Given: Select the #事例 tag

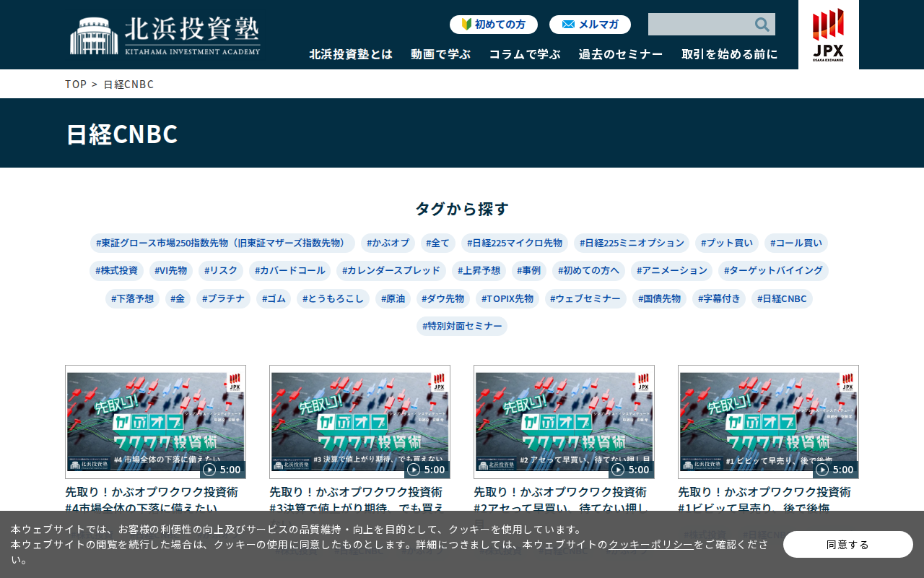Looking at the screenshot, I should point(529,271).
